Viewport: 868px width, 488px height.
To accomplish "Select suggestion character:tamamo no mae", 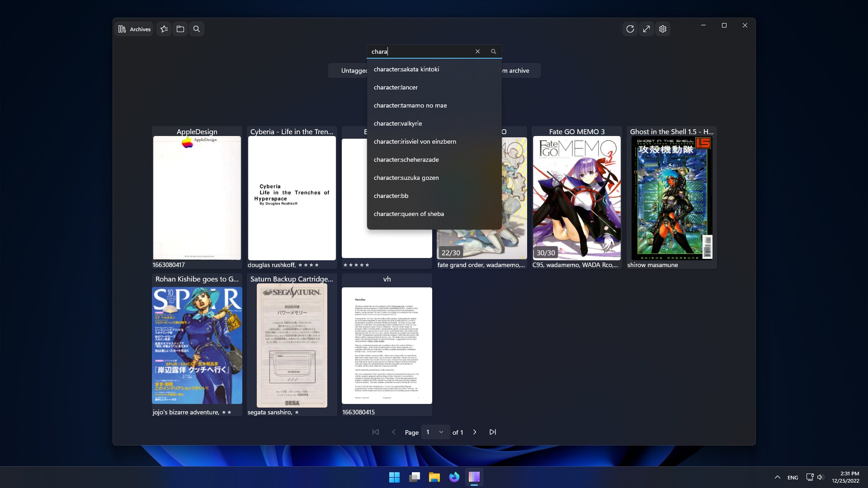I will (x=410, y=105).
